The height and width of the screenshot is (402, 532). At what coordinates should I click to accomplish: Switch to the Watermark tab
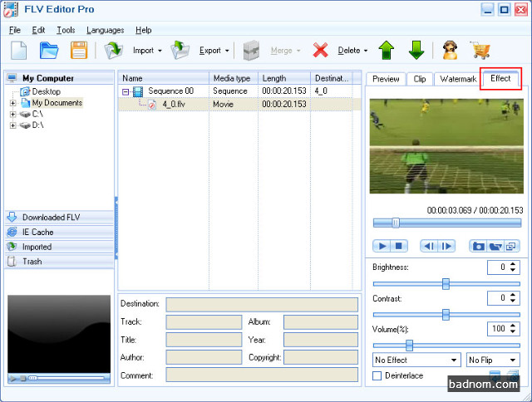click(458, 79)
